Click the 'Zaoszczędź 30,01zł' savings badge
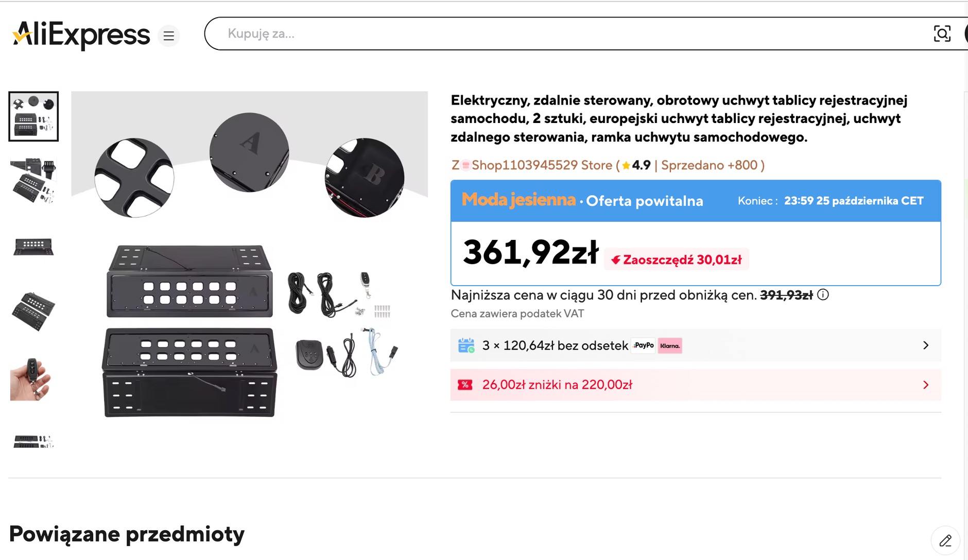Viewport: 968px width, 560px height. pos(676,260)
